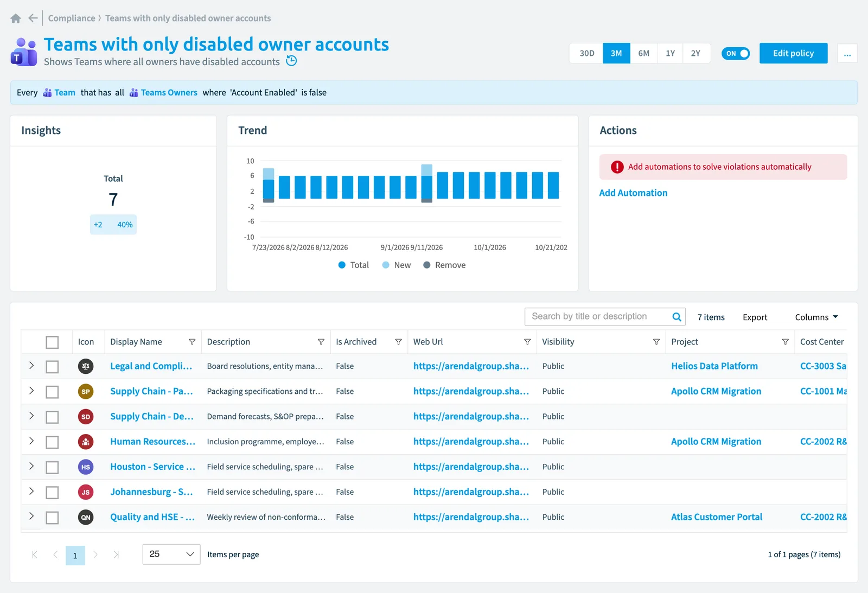Filter the Web Url column
The height and width of the screenshot is (593, 868).
tap(527, 342)
